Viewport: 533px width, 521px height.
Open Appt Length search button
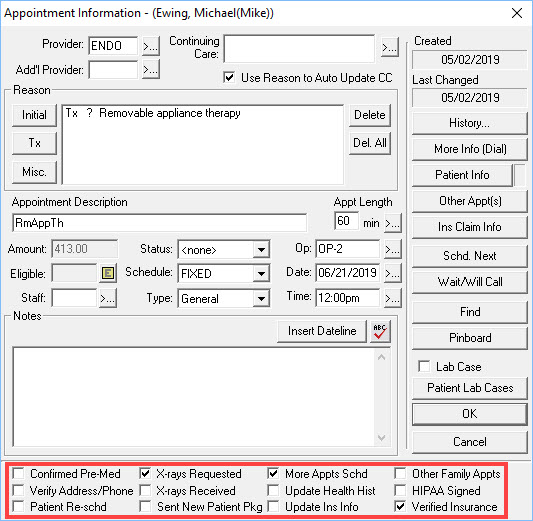(393, 223)
